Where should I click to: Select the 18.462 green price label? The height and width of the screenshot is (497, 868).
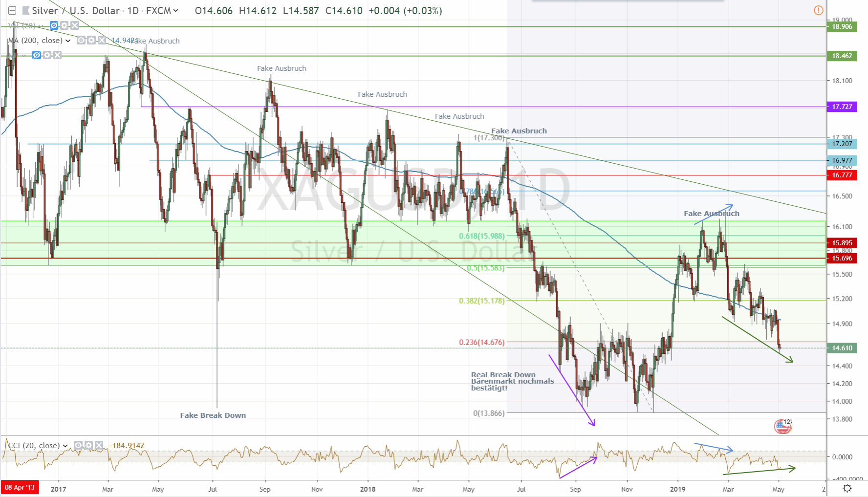pos(842,56)
